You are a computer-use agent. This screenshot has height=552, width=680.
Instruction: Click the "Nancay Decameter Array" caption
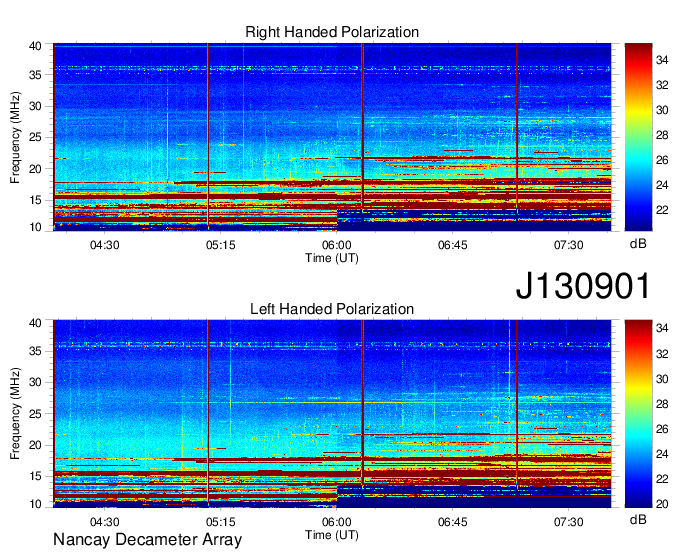click(147, 540)
